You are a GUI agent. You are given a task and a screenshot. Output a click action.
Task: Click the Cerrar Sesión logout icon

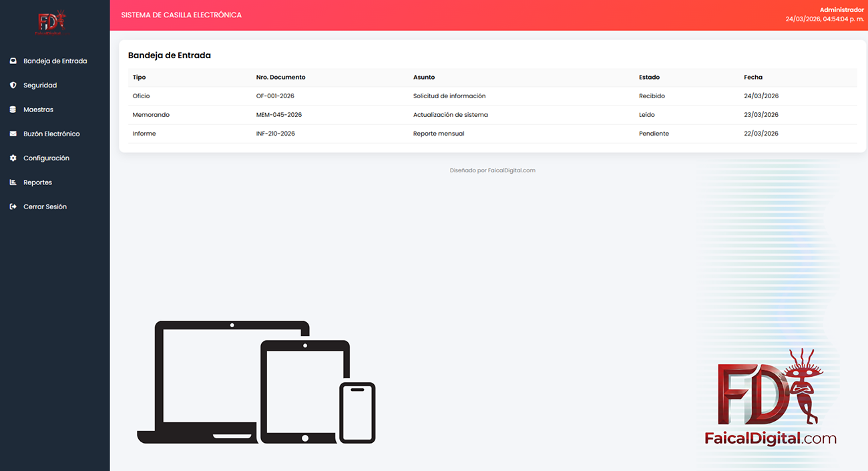pos(13,207)
